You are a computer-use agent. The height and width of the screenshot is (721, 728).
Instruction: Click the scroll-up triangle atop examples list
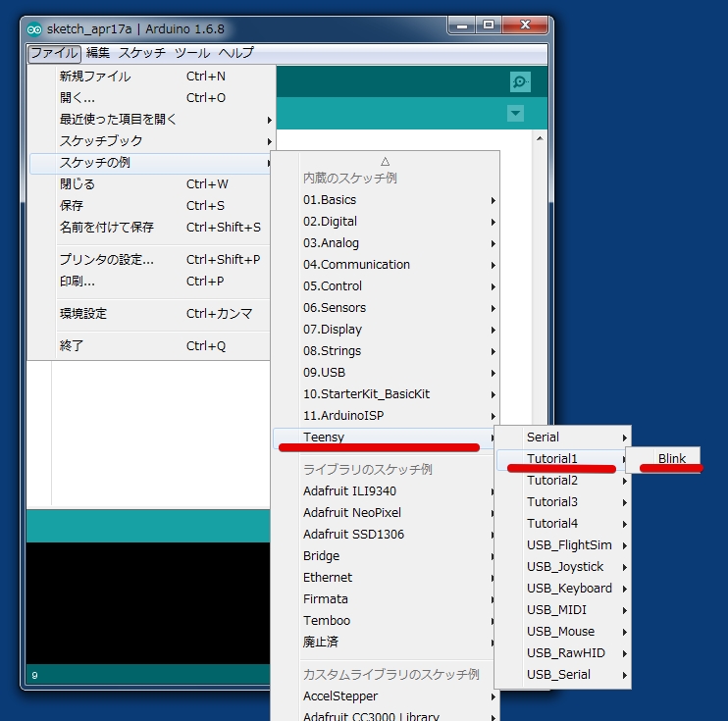point(385,162)
